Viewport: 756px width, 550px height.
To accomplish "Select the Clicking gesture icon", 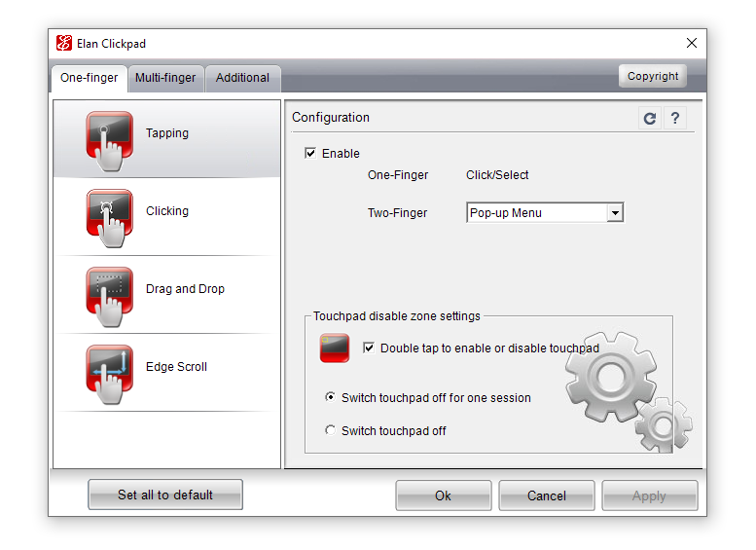I will [110, 218].
